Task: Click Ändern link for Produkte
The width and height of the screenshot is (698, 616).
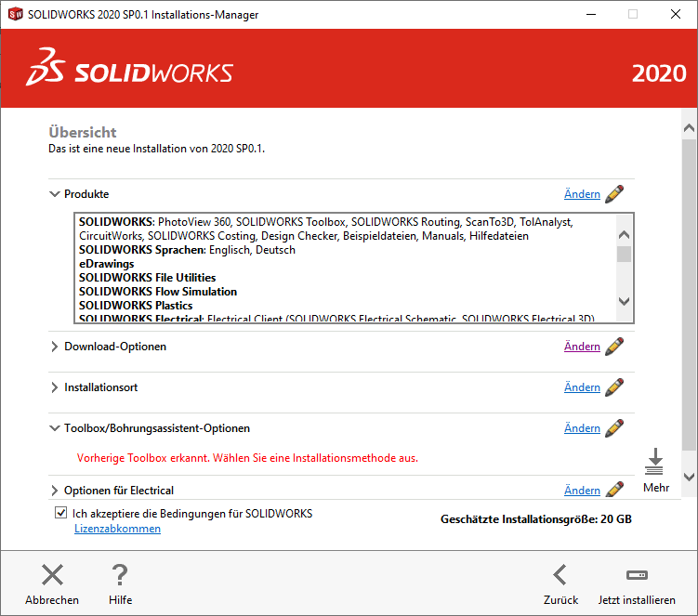Action: point(582,194)
